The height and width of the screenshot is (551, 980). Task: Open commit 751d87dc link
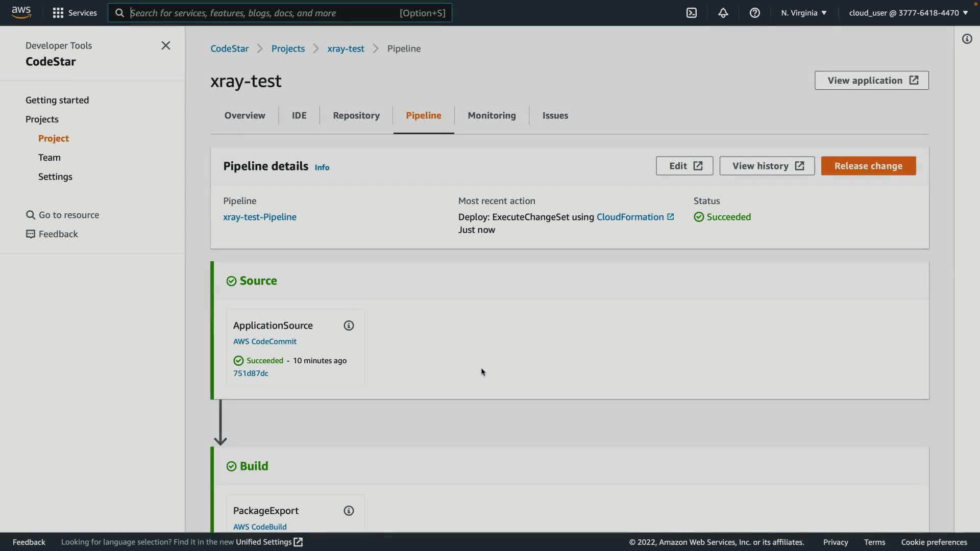pos(251,373)
